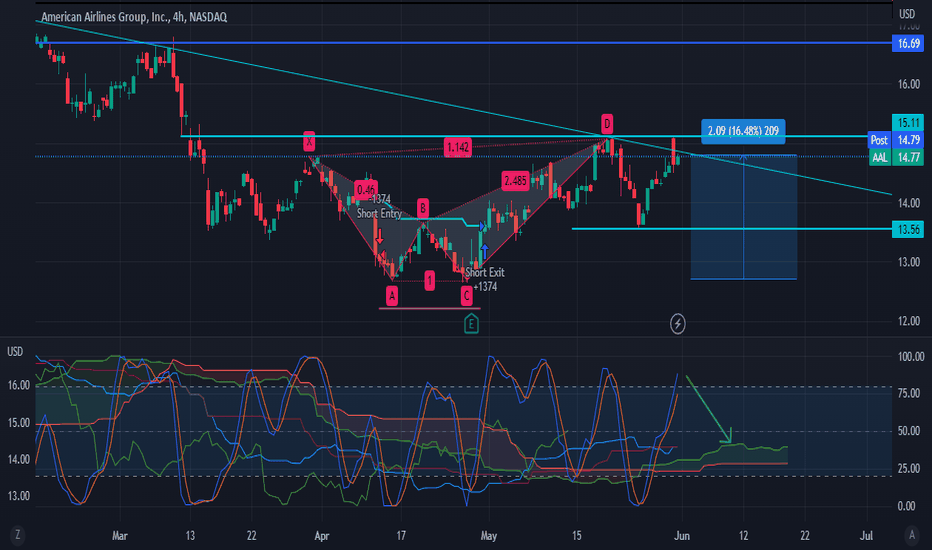Click the Jul date on the time axis
The height and width of the screenshot is (550, 932).
(x=867, y=536)
